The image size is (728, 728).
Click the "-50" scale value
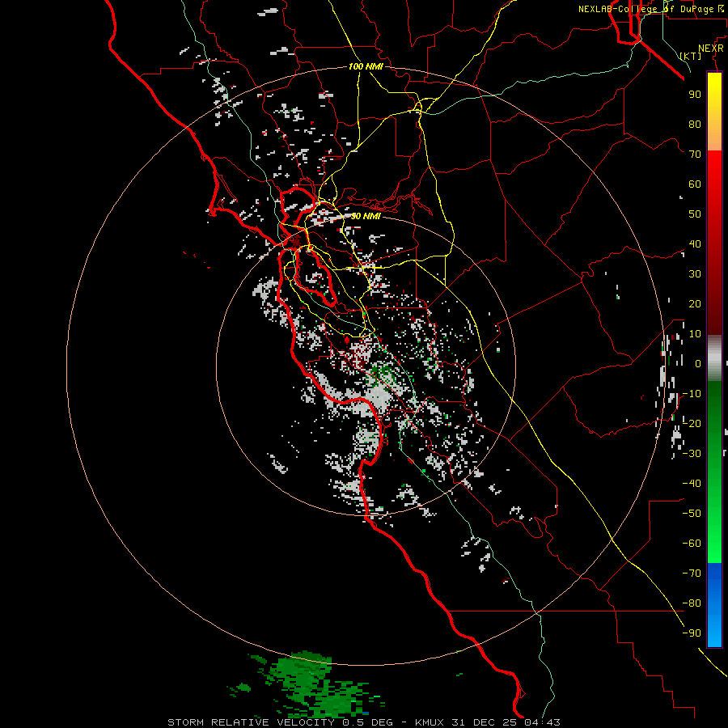tap(692, 514)
